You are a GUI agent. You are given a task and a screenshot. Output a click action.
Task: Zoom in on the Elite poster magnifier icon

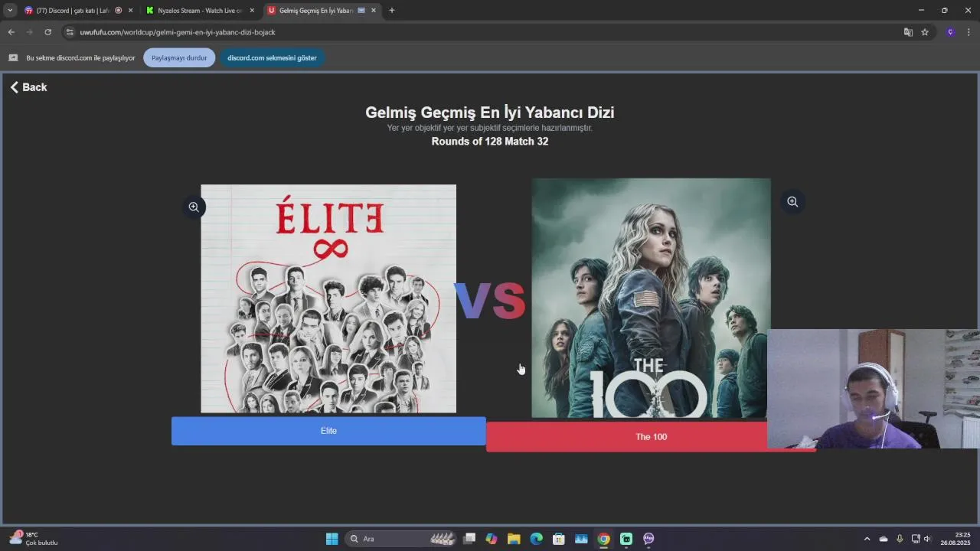pos(194,207)
